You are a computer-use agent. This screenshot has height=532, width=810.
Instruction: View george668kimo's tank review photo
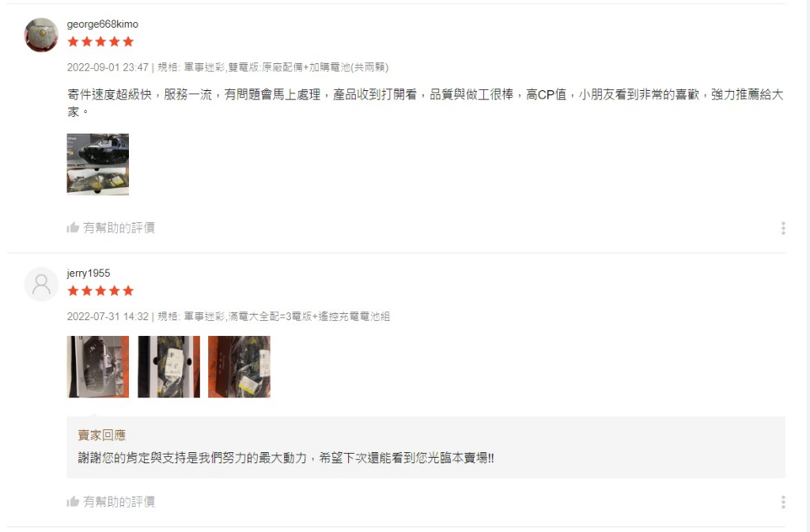click(97, 164)
